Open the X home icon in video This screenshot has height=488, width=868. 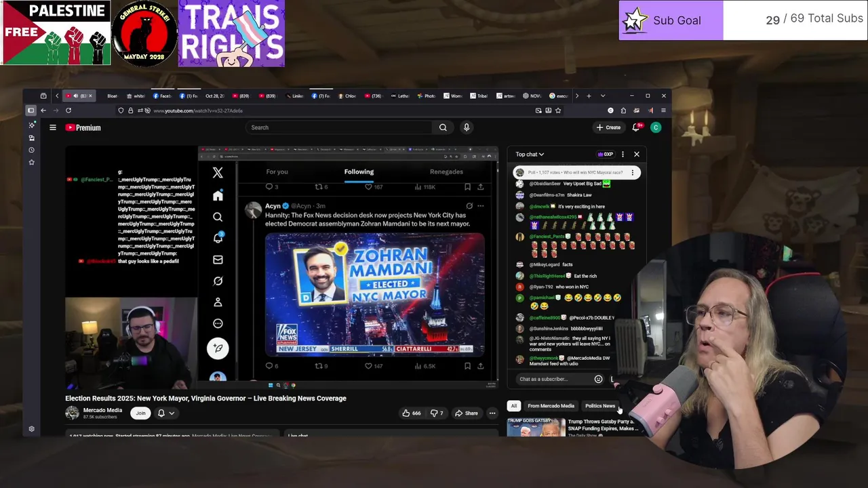(218, 196)
